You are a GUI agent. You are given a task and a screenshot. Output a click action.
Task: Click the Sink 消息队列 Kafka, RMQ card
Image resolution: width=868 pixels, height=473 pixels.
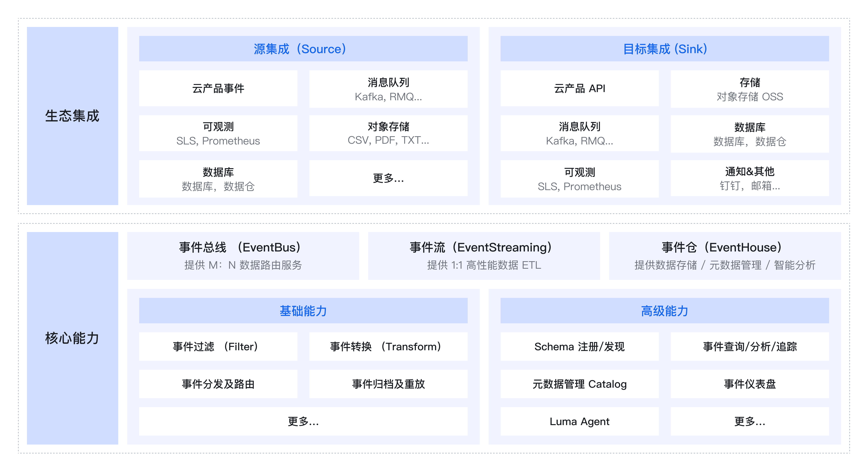579,133
